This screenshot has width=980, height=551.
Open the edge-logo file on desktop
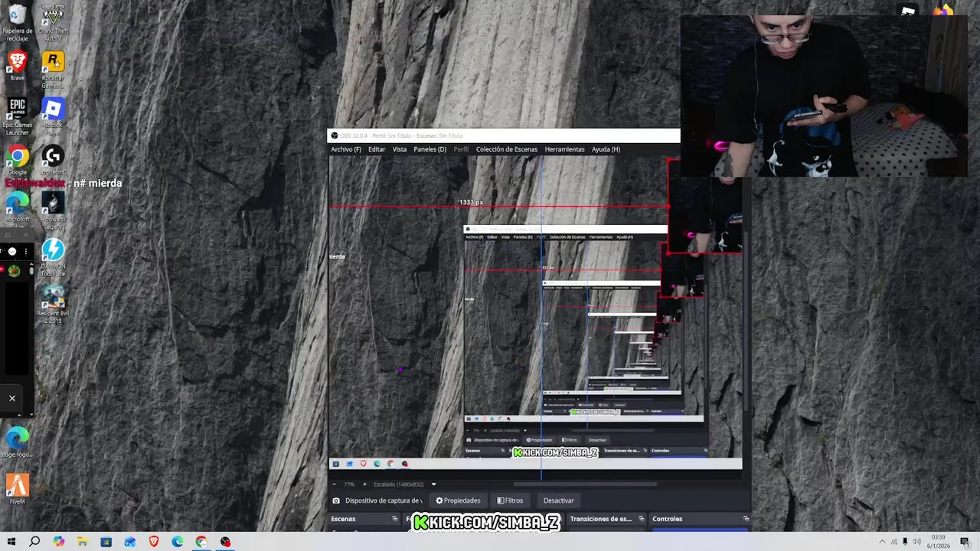[17, 442]
